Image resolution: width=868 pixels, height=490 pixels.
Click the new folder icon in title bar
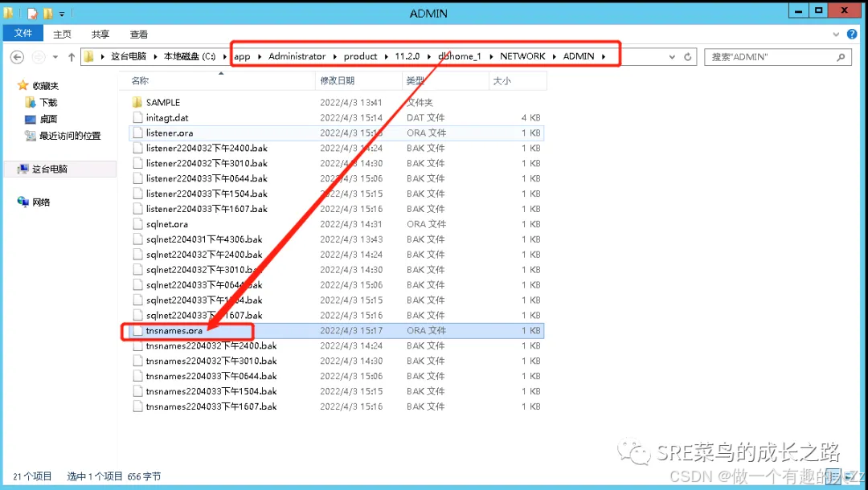point(47,14)
